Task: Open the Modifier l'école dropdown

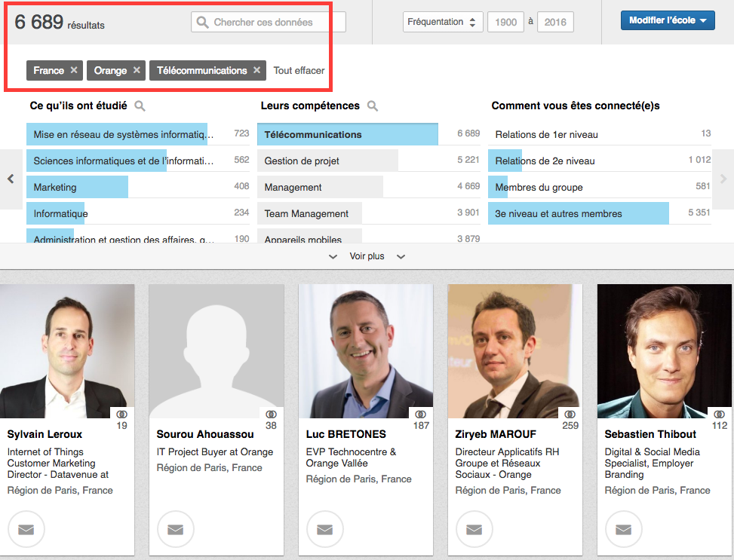Action: point(667,21)
